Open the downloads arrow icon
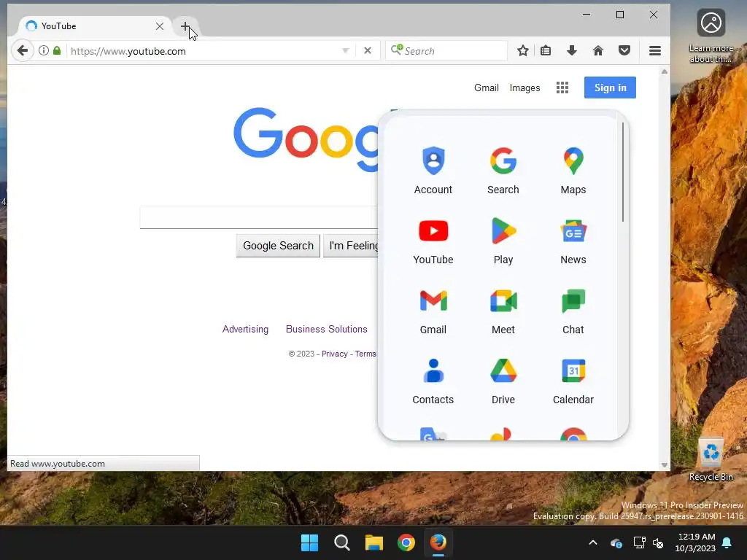The height and width of the screenshot is (560, 747). coord(572,50)
